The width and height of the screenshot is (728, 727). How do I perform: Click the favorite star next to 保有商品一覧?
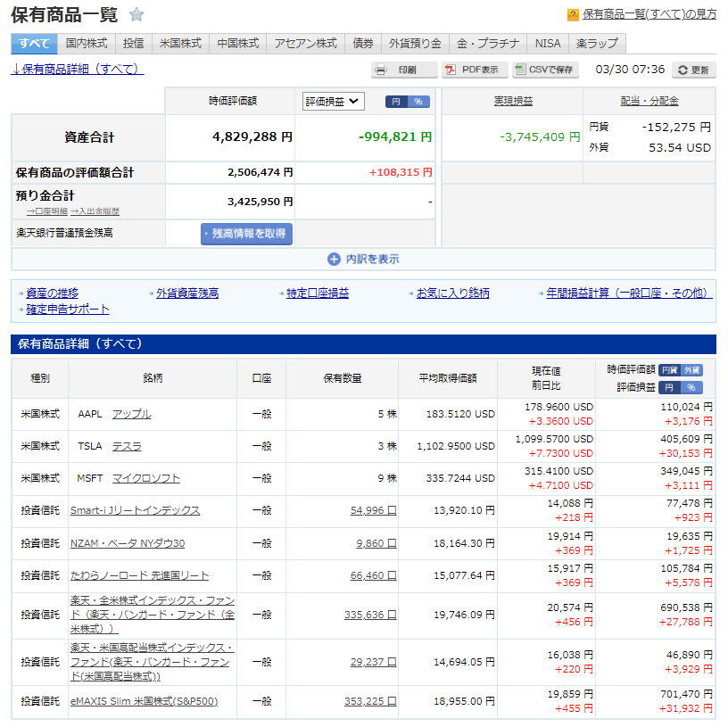pos(136,14)
